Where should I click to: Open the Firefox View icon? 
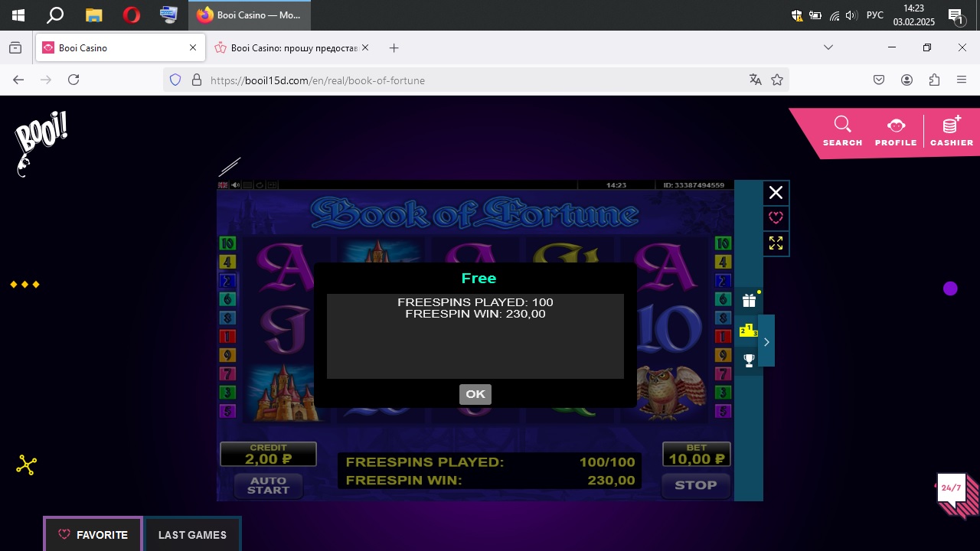click(15, 47)
